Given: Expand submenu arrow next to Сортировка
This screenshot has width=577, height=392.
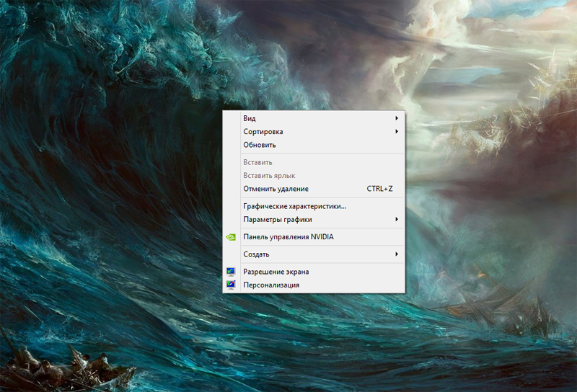Looking at the screenshot, I should click(x=397, y=131).
